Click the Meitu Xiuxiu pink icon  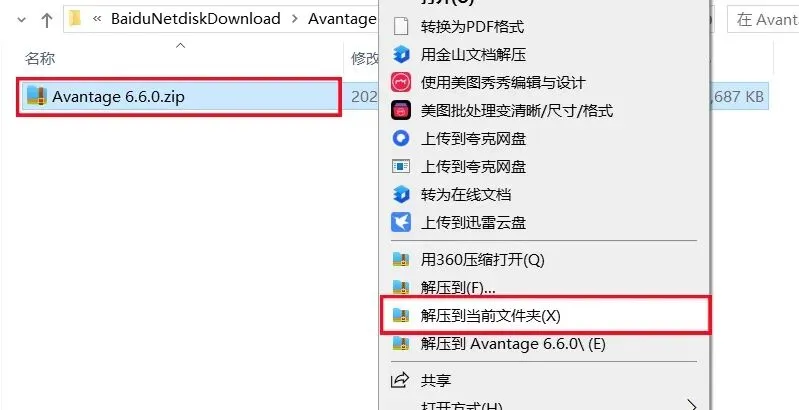coord(401,82)
